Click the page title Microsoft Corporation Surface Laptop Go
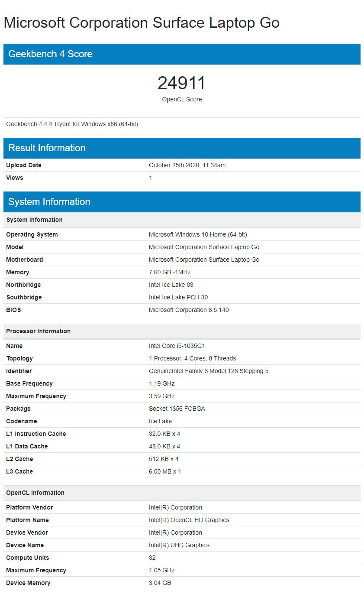Viewport: 364px width, 594px height. (142, 23)
